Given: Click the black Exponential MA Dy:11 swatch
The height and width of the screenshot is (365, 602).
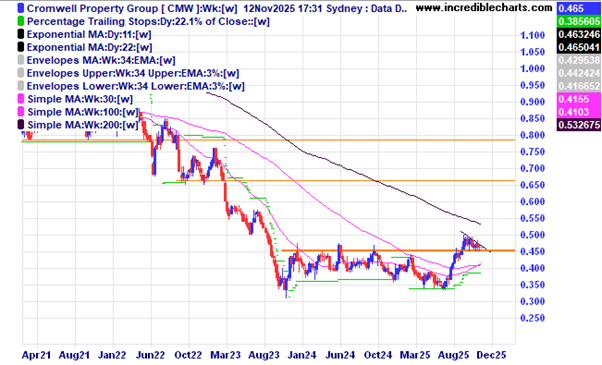Looking at the screenshot, I should (x=21, y=35).
